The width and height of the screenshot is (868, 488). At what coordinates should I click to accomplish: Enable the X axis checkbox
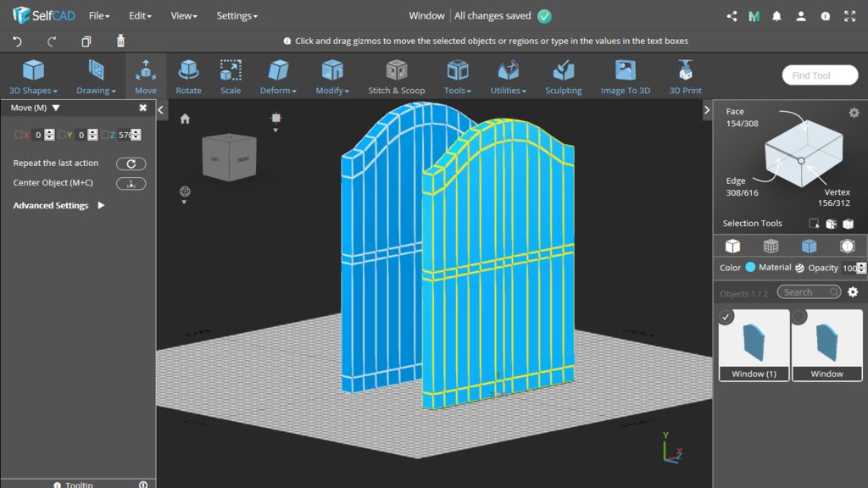(19, 135)
